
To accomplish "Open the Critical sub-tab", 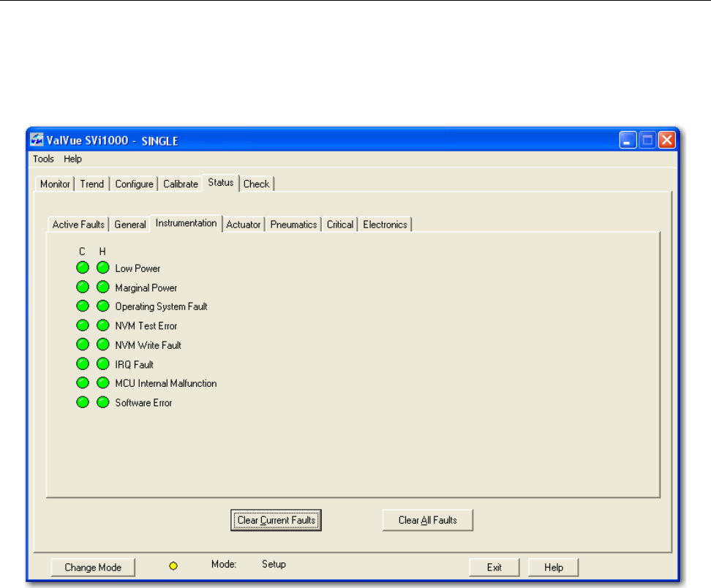I will click(340, 225).
